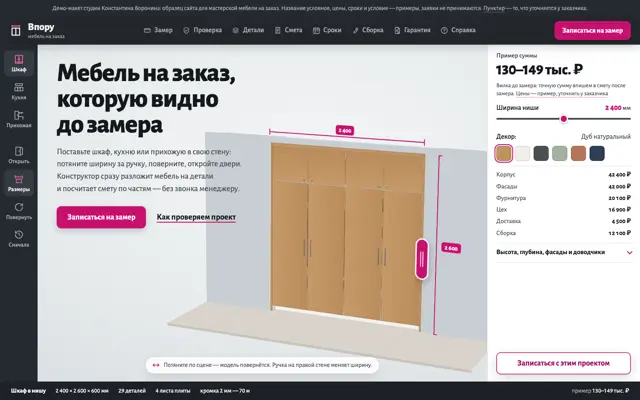Click the Пунктир link in top banner
The height and width of the screenshot is (400, 640).
(x=494, y=8)
